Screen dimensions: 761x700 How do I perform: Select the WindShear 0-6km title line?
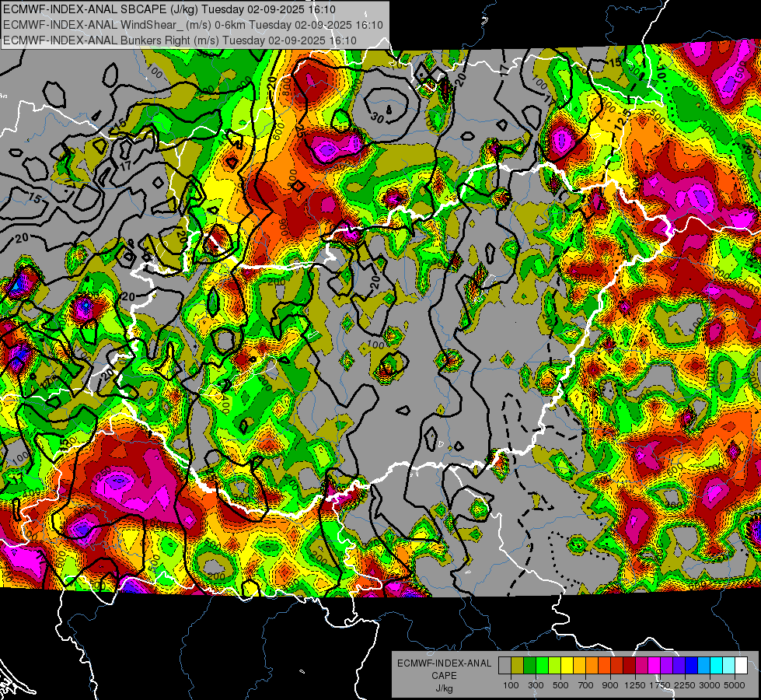(193, 25)
